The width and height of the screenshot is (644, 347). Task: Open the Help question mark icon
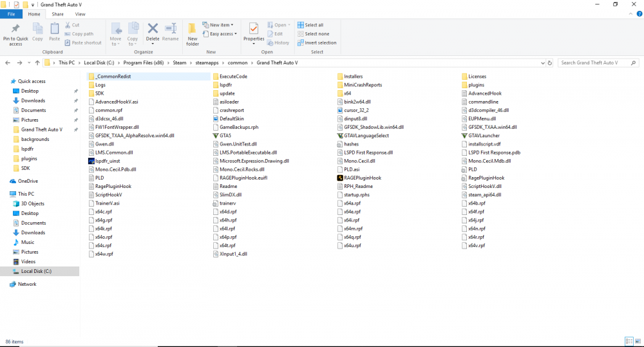639,14
